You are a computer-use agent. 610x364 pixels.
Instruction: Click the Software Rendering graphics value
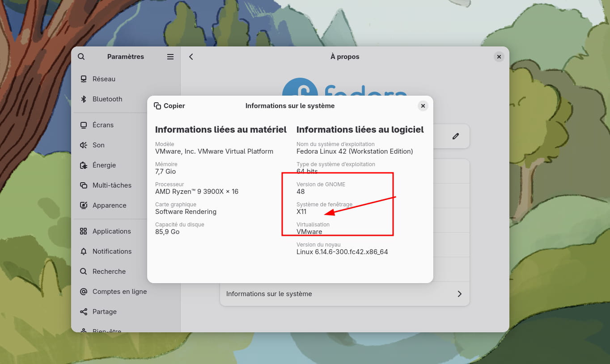coord(186,212)
